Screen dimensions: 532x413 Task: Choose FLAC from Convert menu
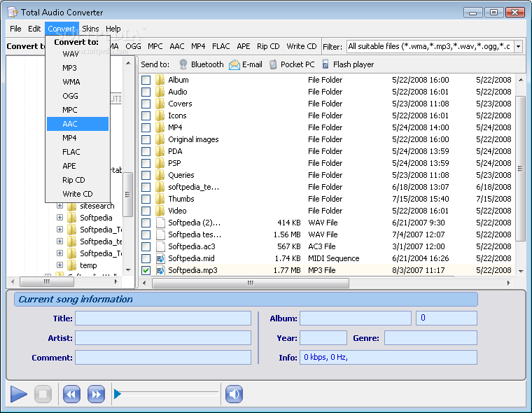pos(78,152)
